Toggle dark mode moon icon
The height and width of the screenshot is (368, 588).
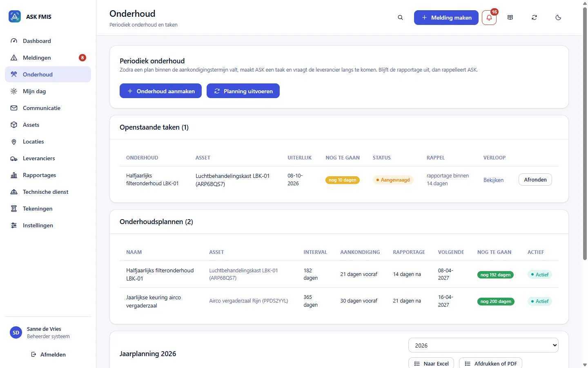(559, 18)
